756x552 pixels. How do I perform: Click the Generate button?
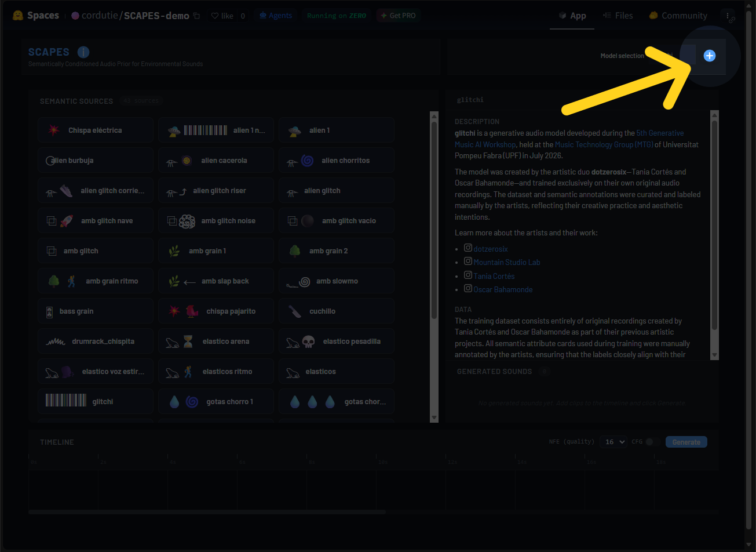[686, 442]
